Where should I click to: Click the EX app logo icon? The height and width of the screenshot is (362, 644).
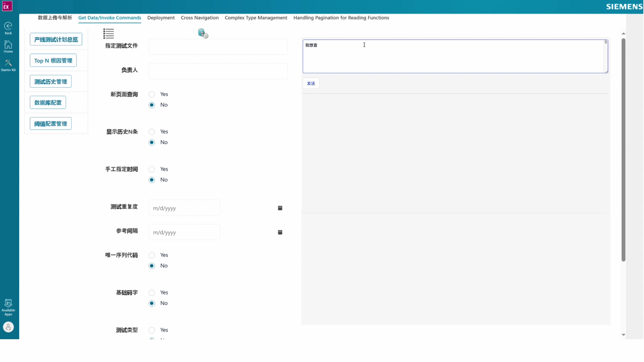tap(7, 6)
